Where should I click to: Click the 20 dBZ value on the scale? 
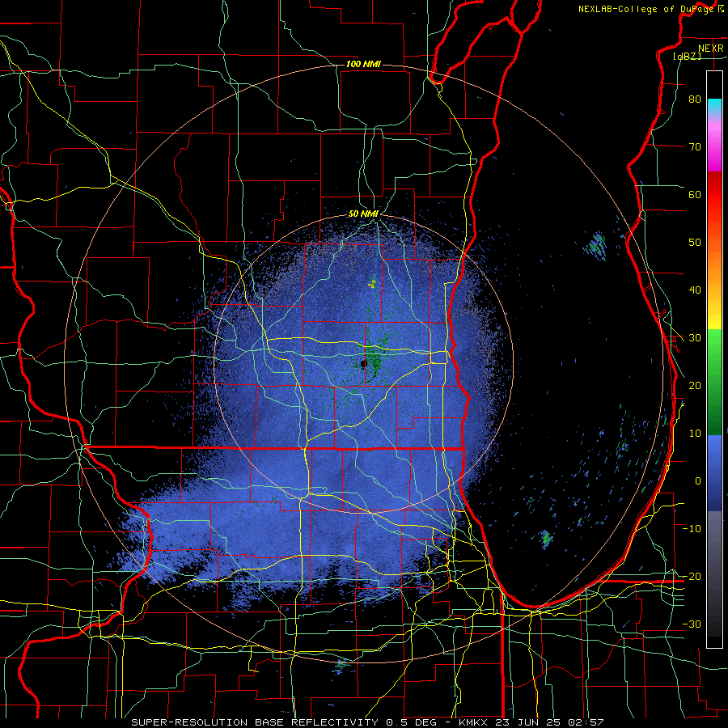point(695,385)
